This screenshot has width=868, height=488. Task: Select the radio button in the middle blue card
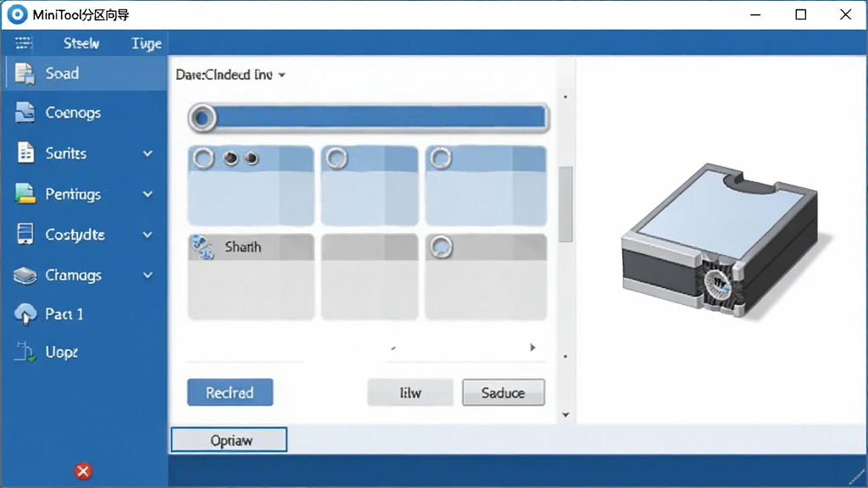337,158
